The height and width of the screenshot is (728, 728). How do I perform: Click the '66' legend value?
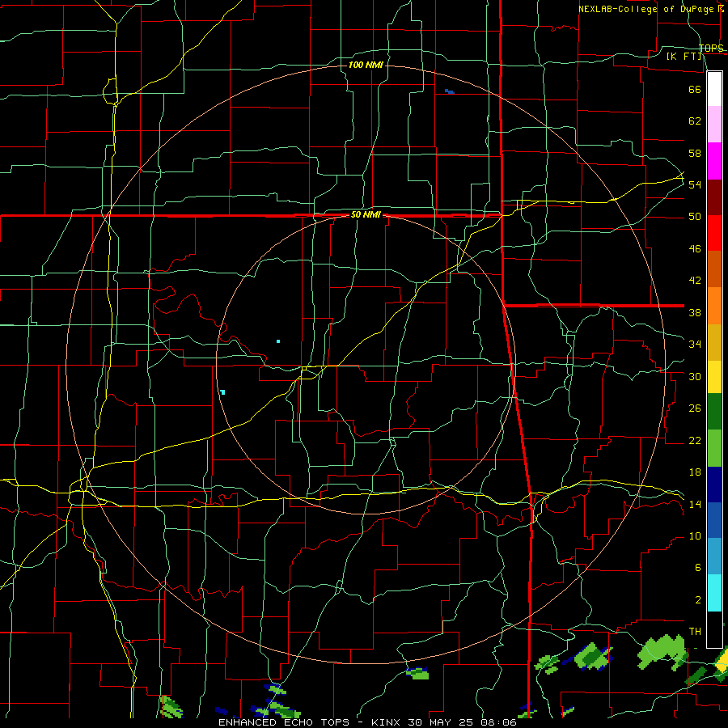[695, 89]
